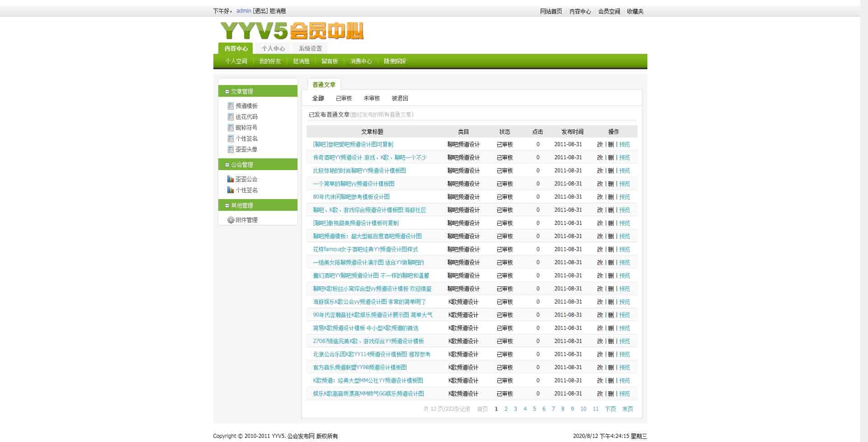This screenshot has width=868, height=442.
Task: Click 个性签名 books icon under 公会管理
Action: [231, 190]
